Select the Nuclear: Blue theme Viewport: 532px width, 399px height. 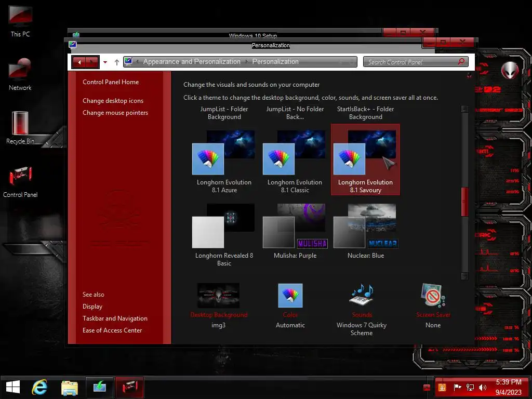click(365, 231)
